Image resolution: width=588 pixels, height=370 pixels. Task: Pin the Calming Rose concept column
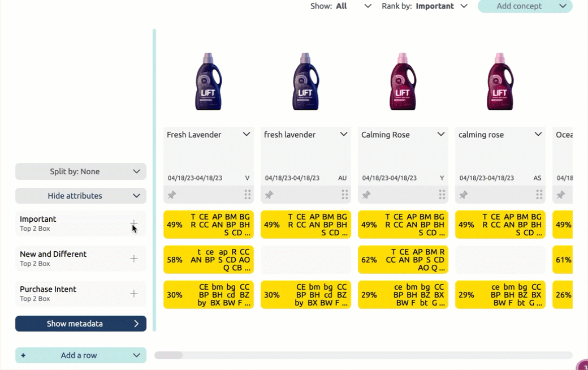[x=366, y=195]
